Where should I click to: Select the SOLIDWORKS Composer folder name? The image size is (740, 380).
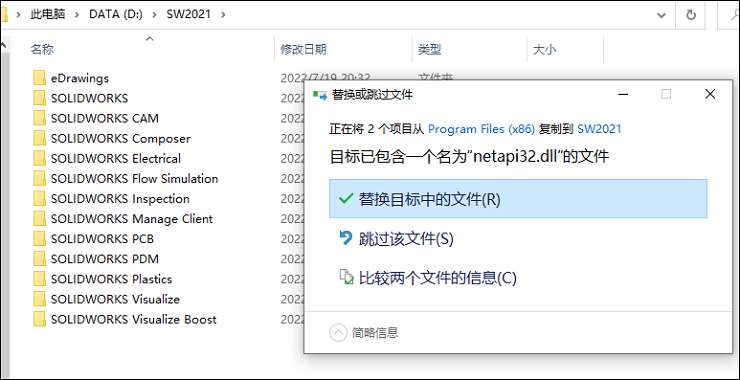(121, 138)
